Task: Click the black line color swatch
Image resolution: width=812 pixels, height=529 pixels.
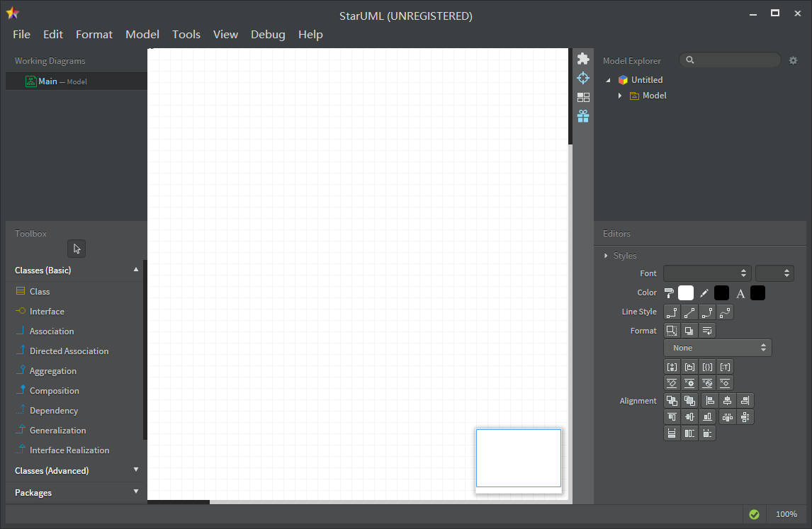Action: pyautogui.click(x=721, y=293)
